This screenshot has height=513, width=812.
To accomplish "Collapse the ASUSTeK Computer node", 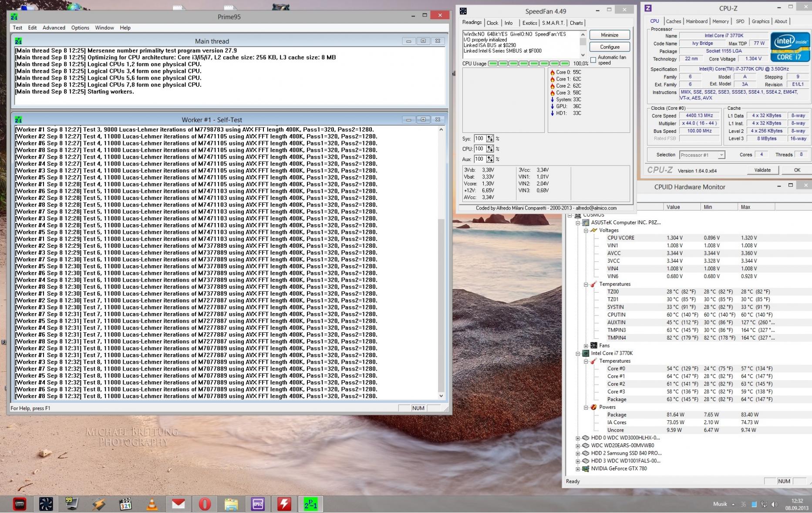I will (578, 223).
